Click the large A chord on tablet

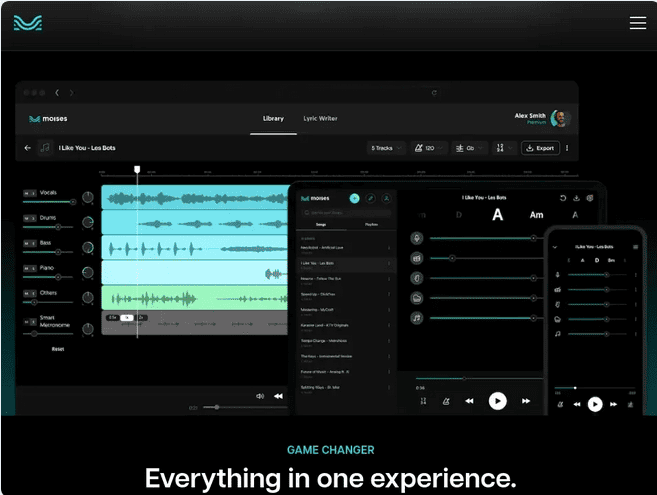pyautogui.click(x=497, y=215)
